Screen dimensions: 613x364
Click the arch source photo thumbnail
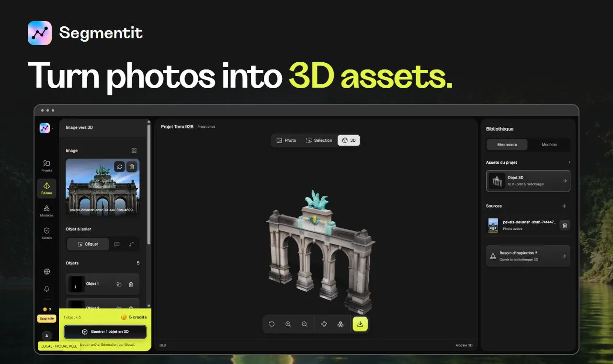tap(102, 187)
